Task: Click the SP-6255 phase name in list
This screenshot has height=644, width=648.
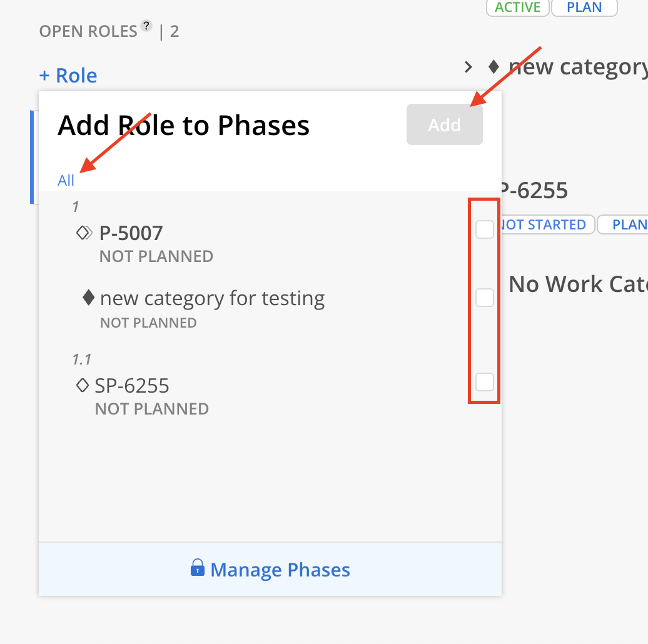Action: click(132, 386)
